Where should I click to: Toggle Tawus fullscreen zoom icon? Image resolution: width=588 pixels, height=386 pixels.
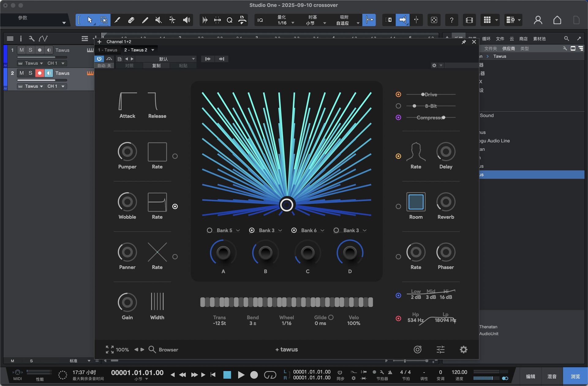[110, 350]
